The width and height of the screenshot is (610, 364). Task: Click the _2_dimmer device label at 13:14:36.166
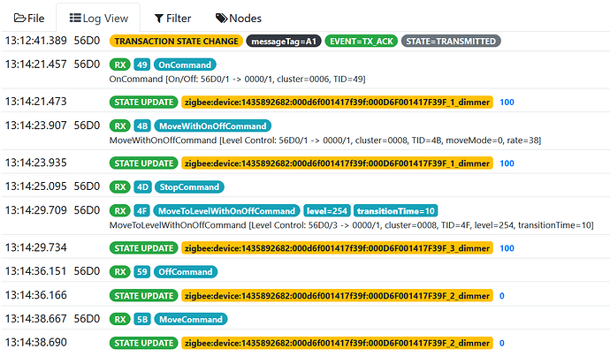[337, 296]
